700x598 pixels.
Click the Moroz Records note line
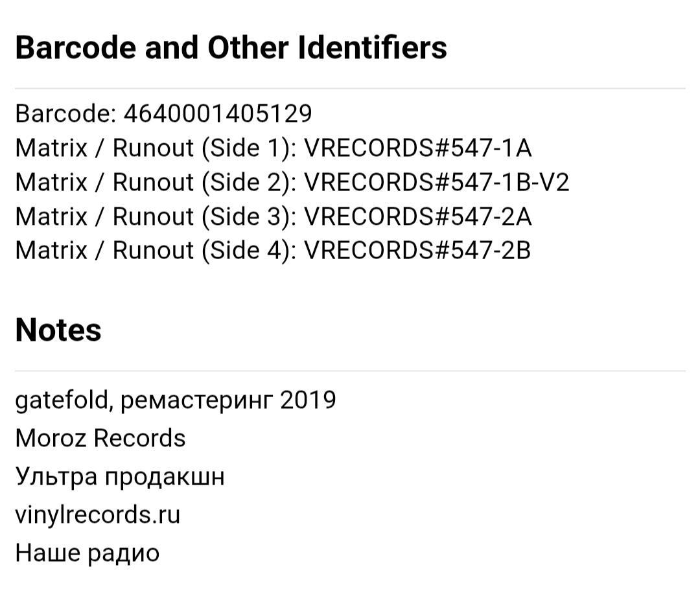pos(100,438)
